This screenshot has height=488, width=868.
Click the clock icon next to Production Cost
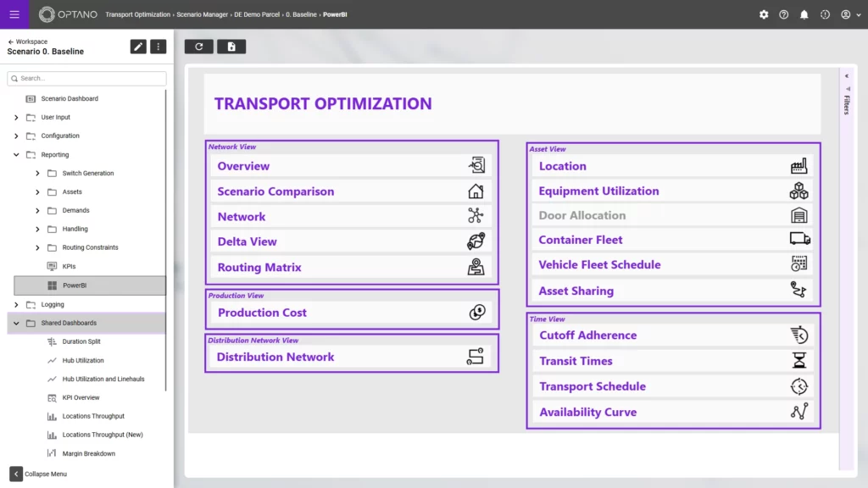tap(476, 312)
